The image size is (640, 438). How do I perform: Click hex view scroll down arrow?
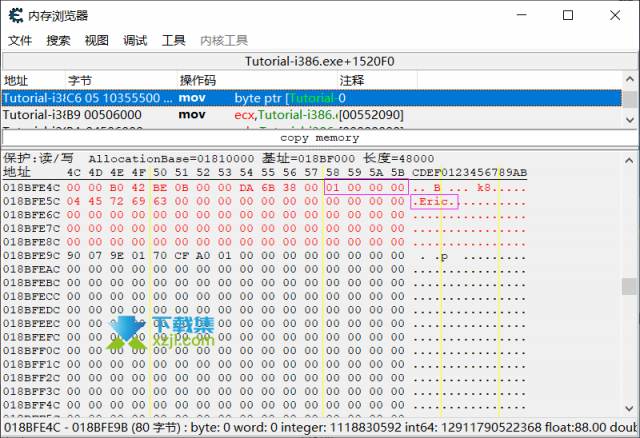pos(629,408)
